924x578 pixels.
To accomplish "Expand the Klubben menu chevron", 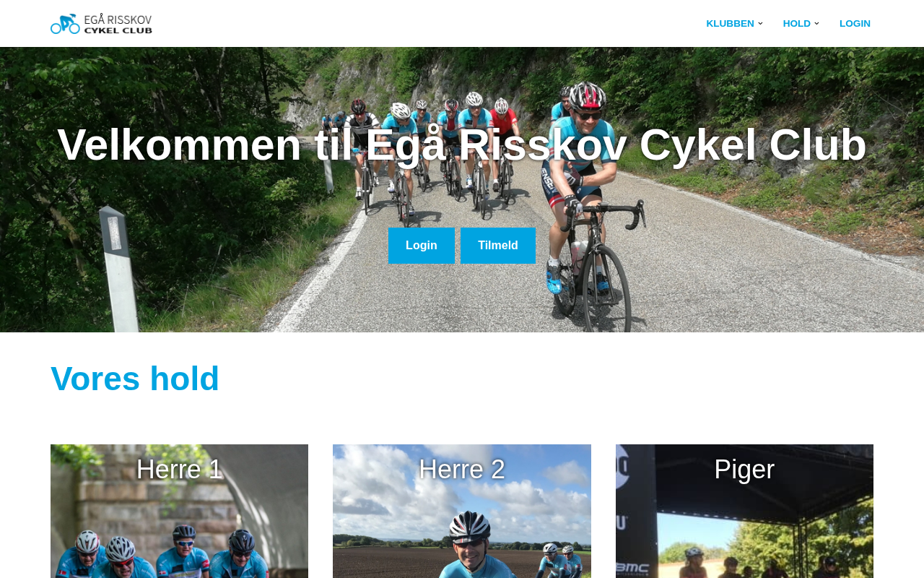I will (760, 23).
